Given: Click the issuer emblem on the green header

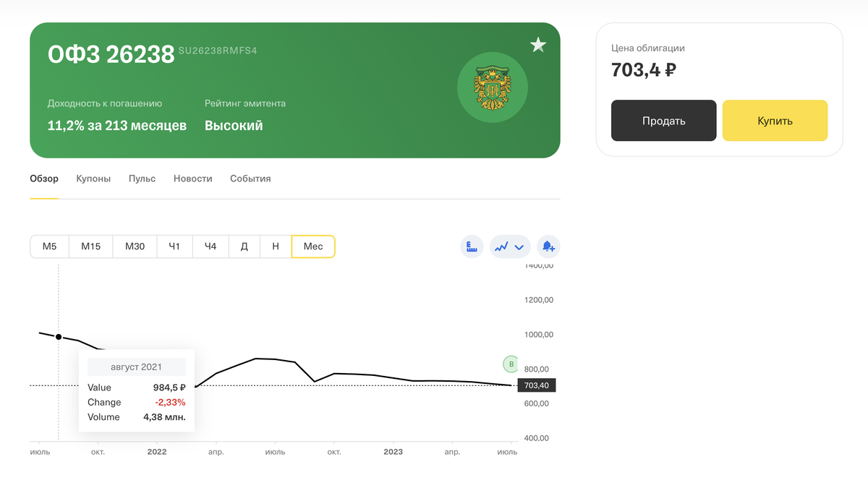Looking at the screenshot, I should click(x=493, y=87).
